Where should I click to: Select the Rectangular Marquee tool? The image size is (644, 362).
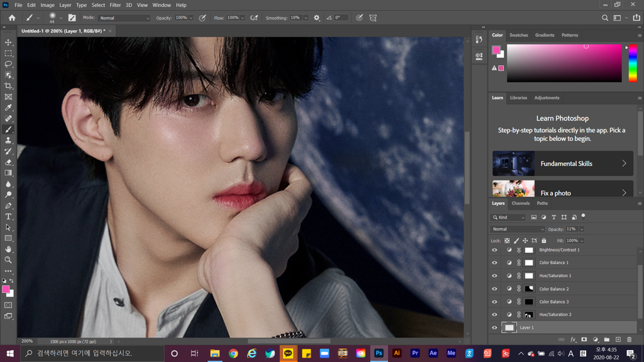click(8, 53)
